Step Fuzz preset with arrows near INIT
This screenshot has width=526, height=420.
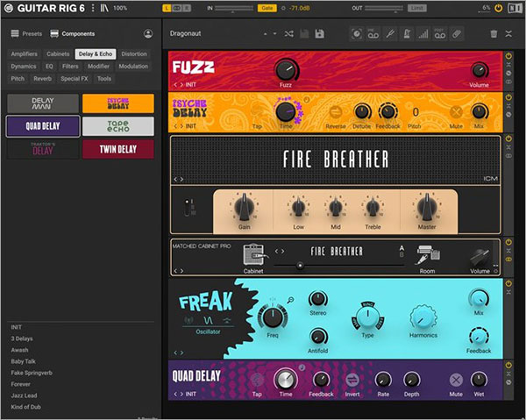click(179, 85)
